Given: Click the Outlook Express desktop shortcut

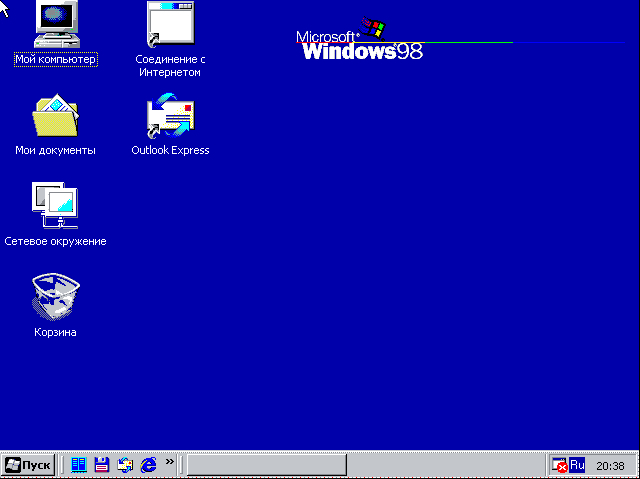Looking at the screenshot, I should (170, 117).
